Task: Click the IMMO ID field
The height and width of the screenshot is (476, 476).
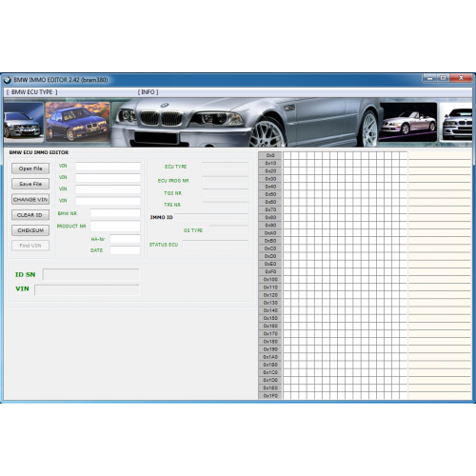Action: (211, 217)
